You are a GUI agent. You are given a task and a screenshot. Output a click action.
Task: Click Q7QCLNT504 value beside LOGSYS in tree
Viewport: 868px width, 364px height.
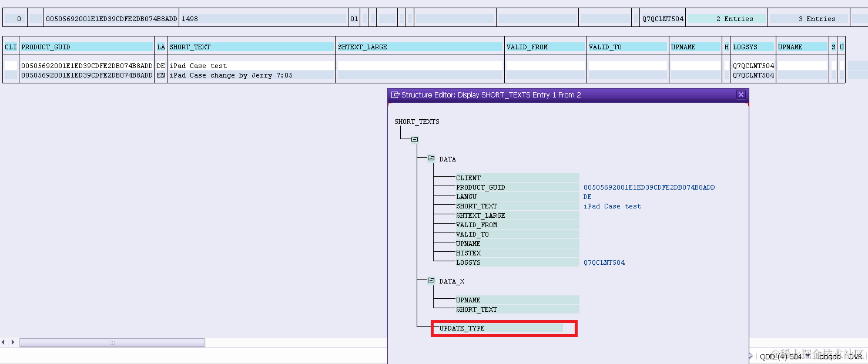(604, 262)
